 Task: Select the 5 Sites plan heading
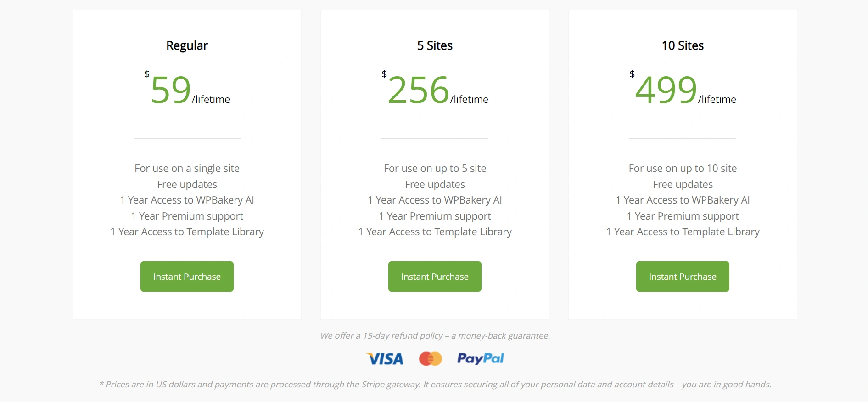pos(434,45)
